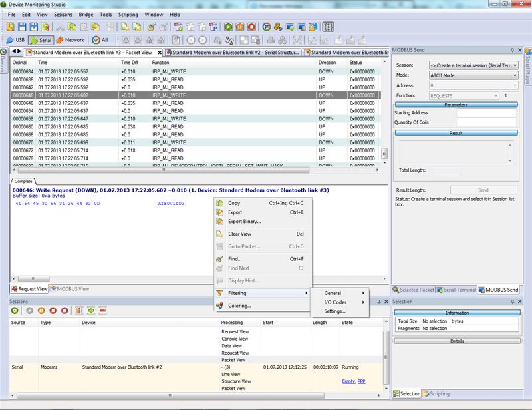Click the red Stop monitoring toolbar icon
The height and width of the screenshot is (410, 532).
[251, 27]
